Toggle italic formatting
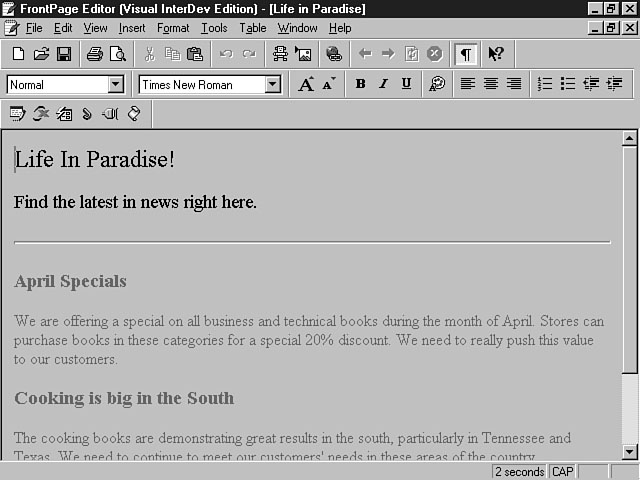This screenshot has height=480, width=640. tap(383, 84)
